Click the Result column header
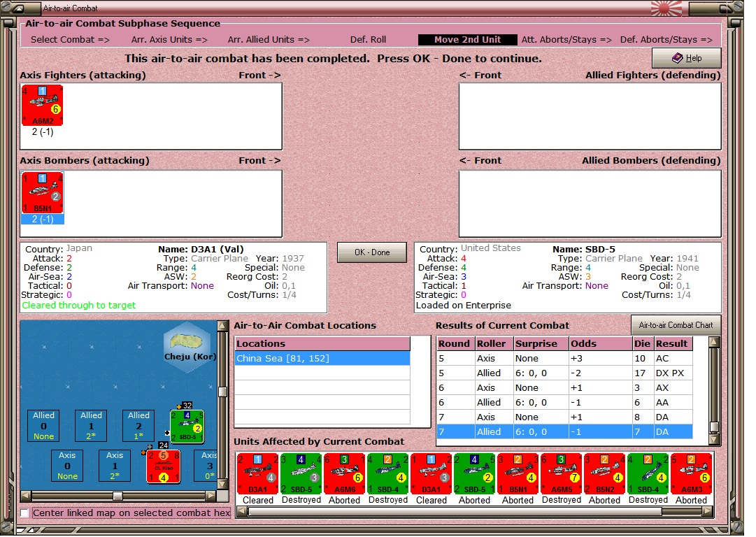 coord(673,343)
